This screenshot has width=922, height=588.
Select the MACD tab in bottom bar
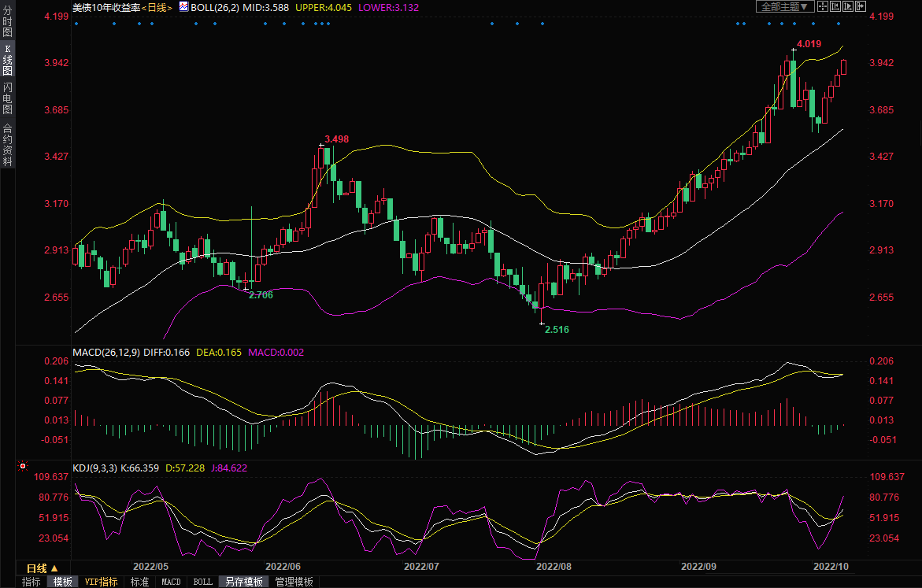click(x=171, y=582)
